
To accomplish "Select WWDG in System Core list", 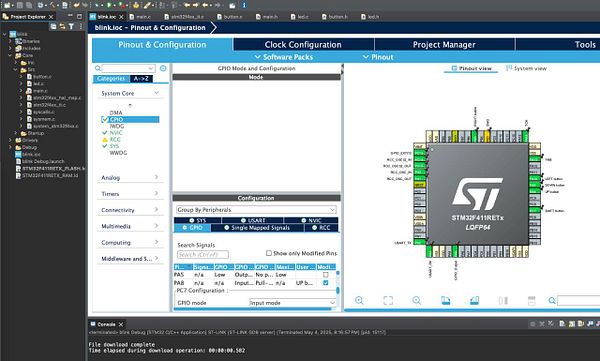I will 118,153.
